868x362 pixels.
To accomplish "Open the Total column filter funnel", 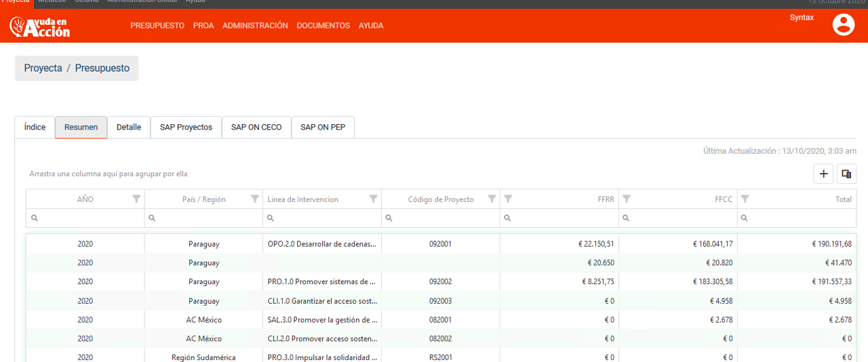I will click(x=745, y=199).
